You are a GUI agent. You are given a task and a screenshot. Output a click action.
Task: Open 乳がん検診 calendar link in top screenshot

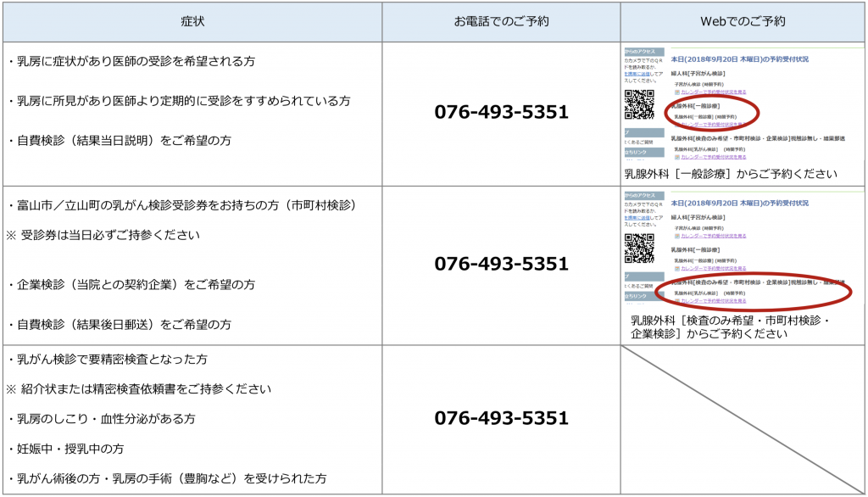[714, 156]
